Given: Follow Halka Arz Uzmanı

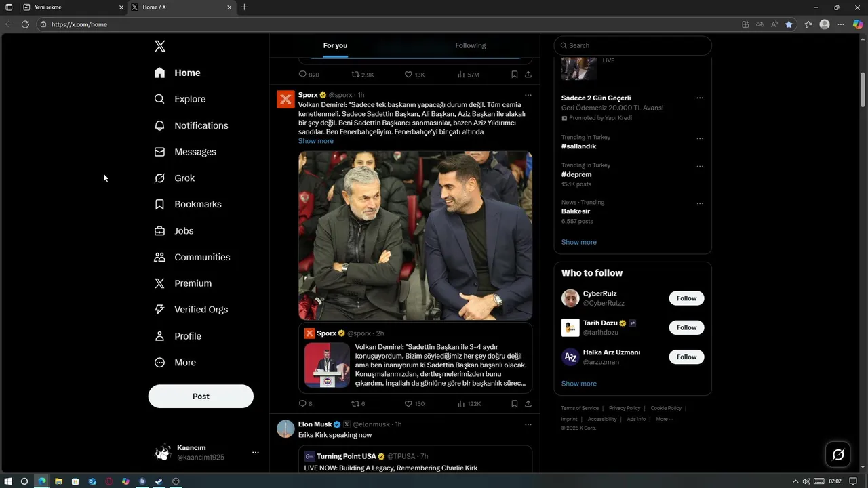Looking at the screenshot, I should coord(686,357).
